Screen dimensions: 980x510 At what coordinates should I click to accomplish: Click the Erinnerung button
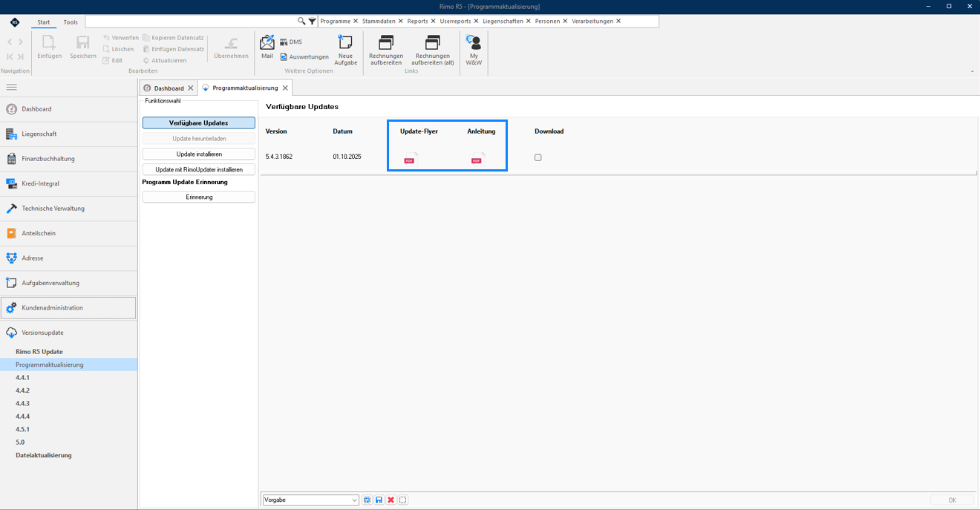pos(199,197)
